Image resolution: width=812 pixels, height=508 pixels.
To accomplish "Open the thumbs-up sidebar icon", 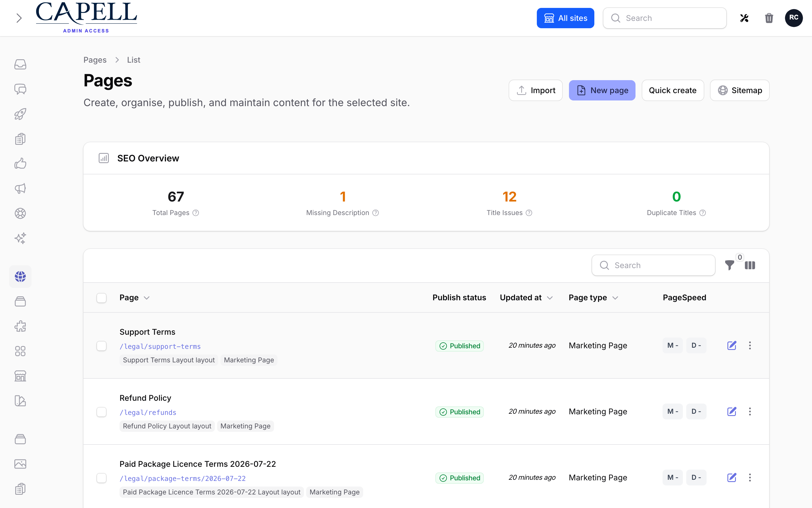I will [x=20, y=164].
